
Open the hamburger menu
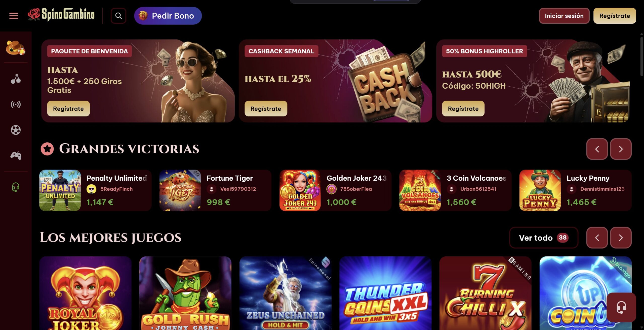pos(14,16)
